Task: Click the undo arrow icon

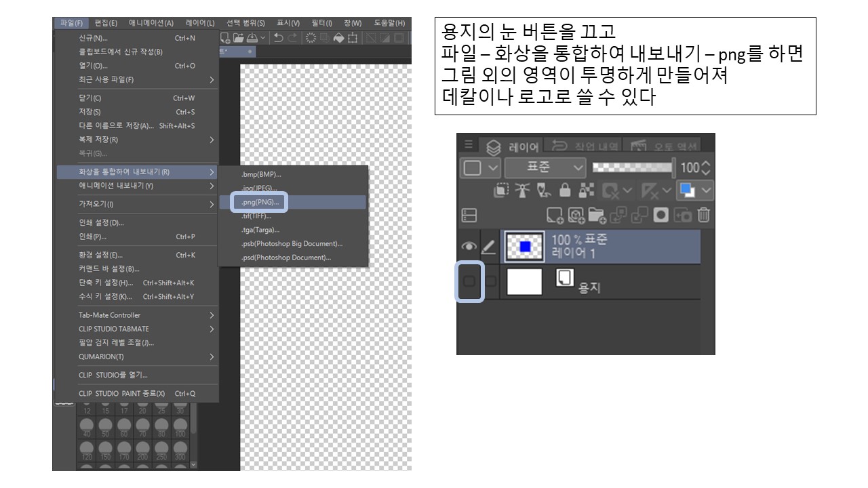Action: click(x=279, y=38)
